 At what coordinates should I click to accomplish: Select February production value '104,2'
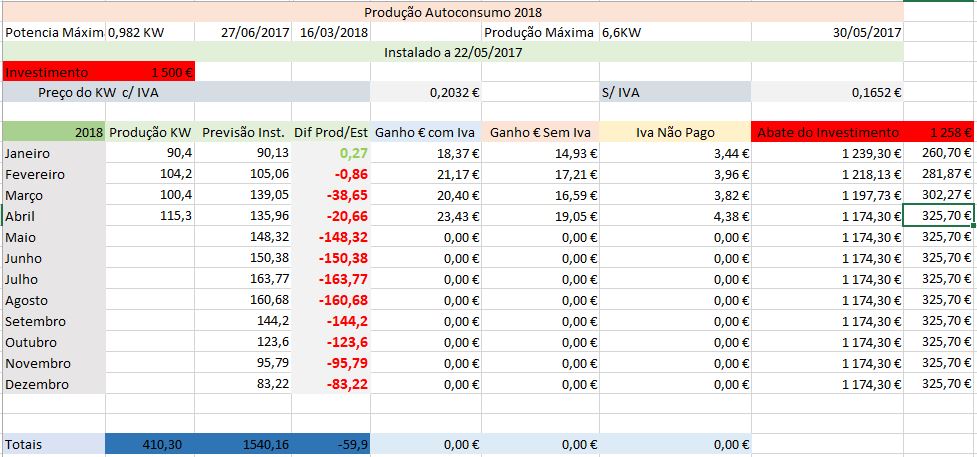pos(150,174)
